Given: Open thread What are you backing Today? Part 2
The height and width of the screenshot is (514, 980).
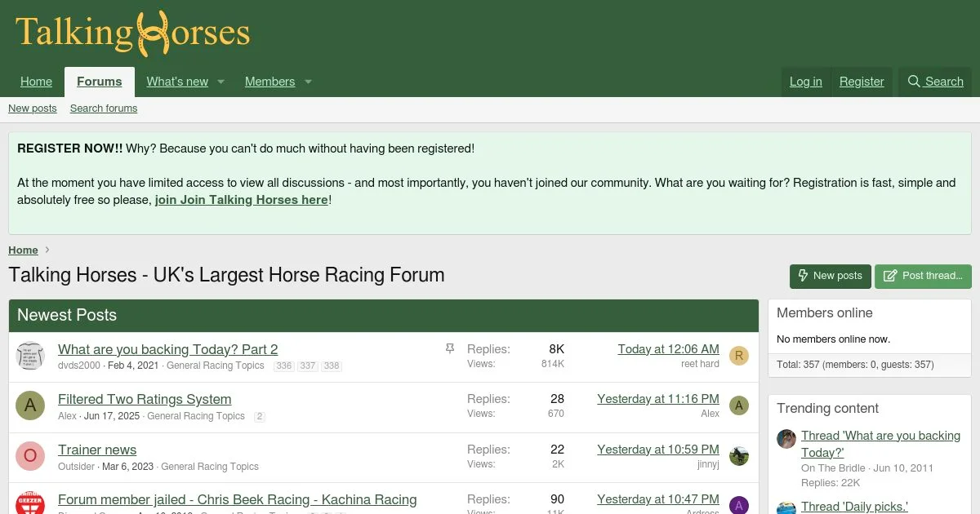Looking at the screenshot, I should [168, 349].
